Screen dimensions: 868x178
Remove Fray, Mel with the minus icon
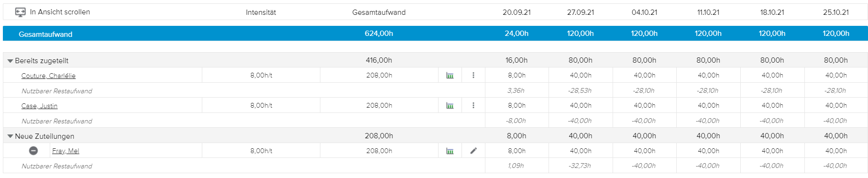pos(33,151)
